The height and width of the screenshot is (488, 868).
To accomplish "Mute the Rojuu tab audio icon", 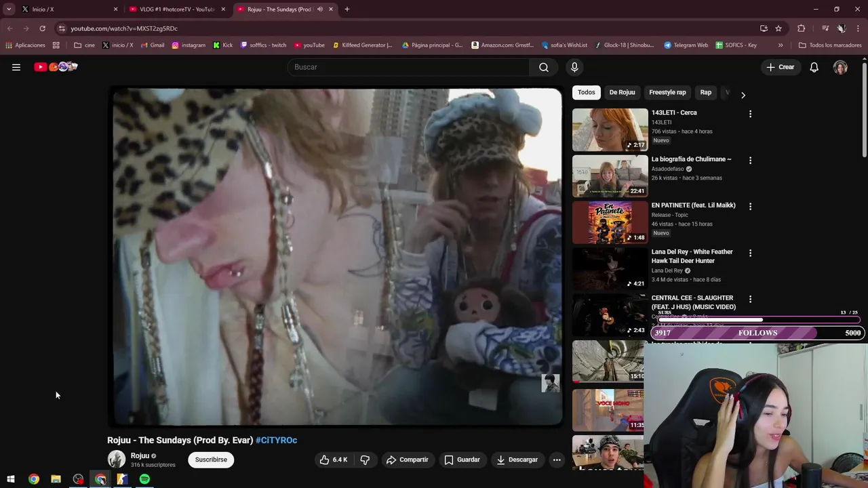I will coord(320,9).
